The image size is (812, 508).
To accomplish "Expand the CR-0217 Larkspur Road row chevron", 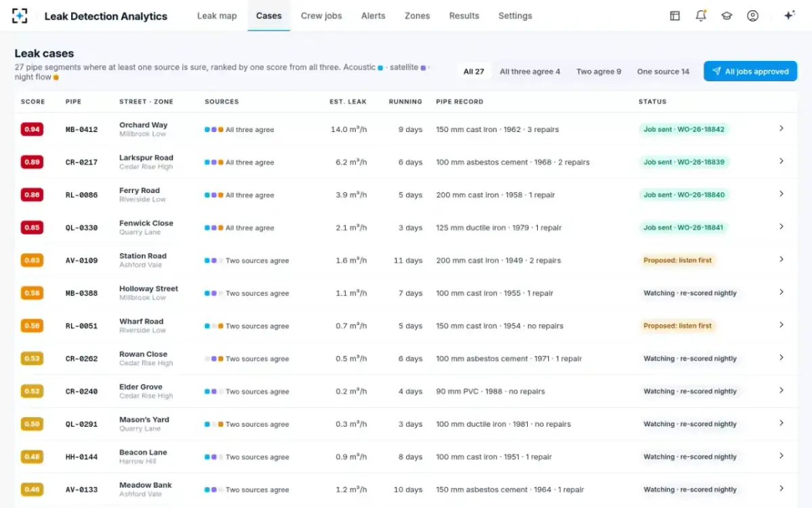I will [782, 161].
